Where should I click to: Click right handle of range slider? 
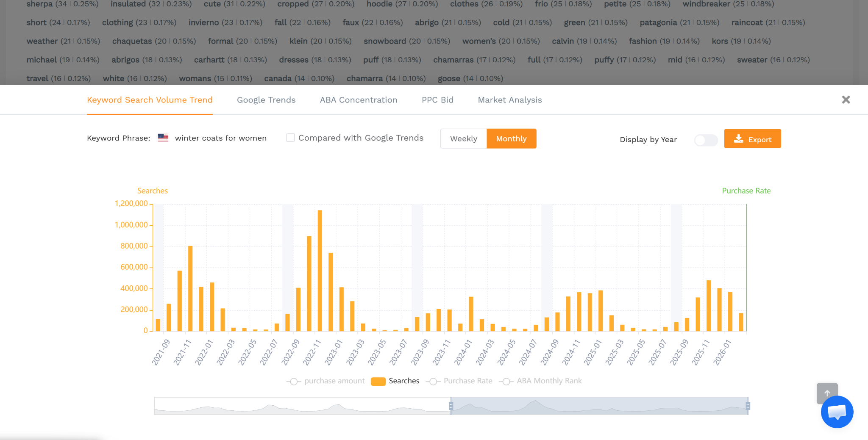tap(748, 406)
